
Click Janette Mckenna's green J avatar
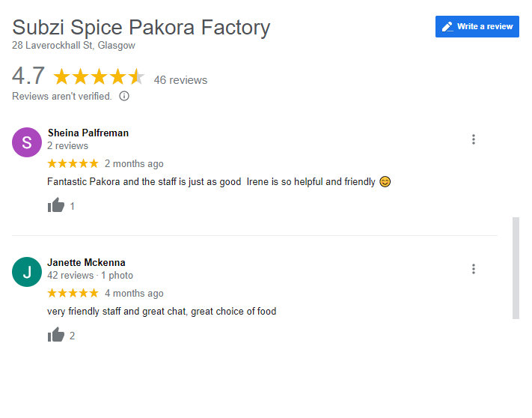27,272
